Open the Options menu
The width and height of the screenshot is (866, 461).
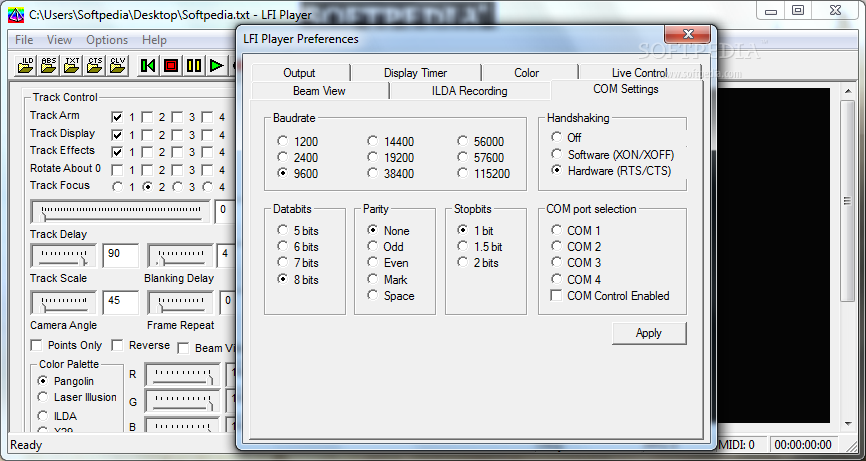point(107,40)
